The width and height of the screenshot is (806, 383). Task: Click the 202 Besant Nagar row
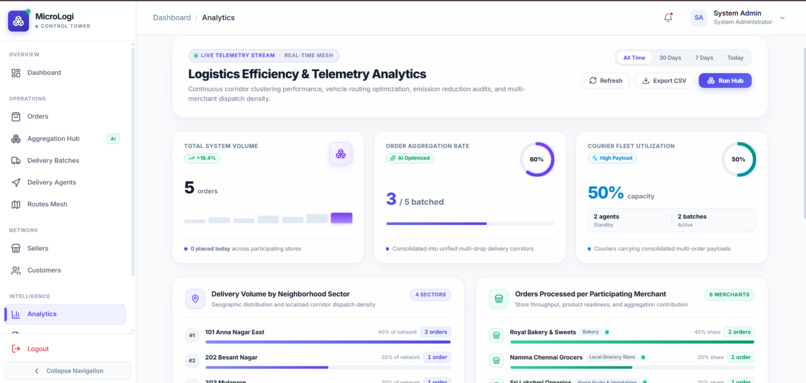pos(318,360)
